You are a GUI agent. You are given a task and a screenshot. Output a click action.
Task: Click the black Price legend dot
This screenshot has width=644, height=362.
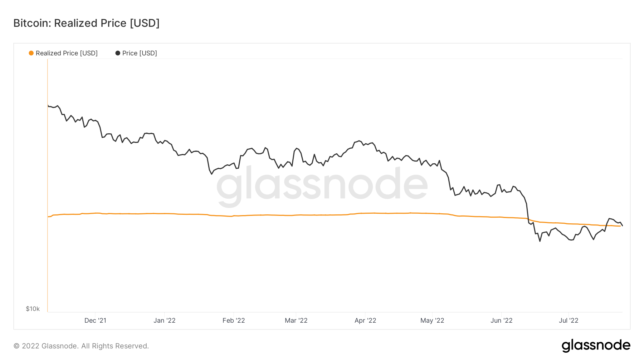118,53
